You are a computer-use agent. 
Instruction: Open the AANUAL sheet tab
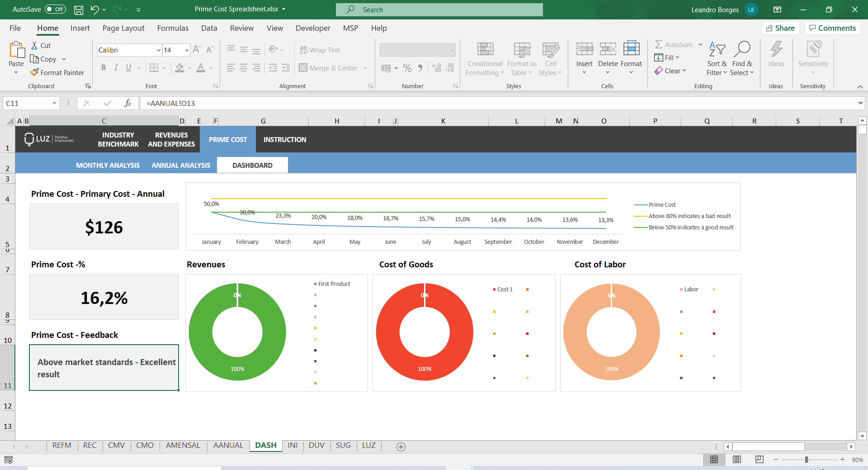pyautogui.click(x=228, y=445)
